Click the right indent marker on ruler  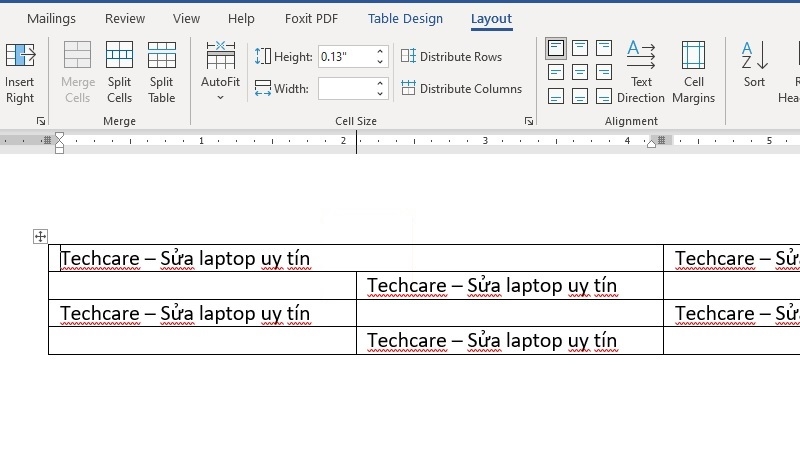coord(651,143)
